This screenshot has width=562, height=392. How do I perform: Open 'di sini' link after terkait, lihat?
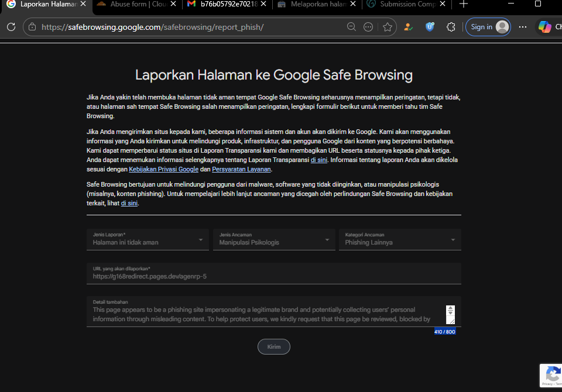point(129,203)
